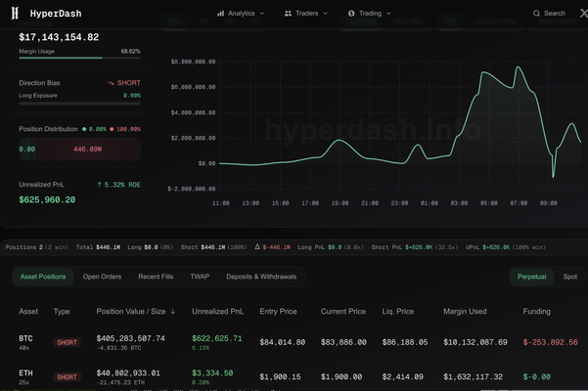Open the Trading menu

tap(370, 13)
